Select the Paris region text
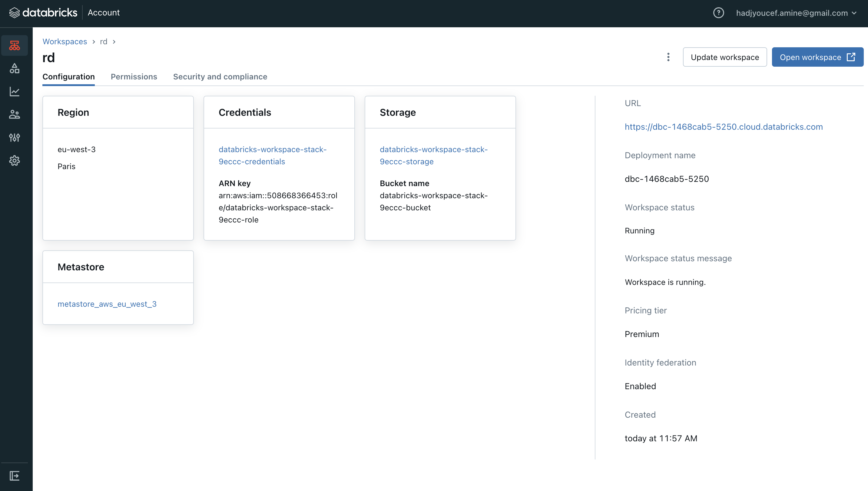This screenshot has height=491, width=868. (66, 166)
